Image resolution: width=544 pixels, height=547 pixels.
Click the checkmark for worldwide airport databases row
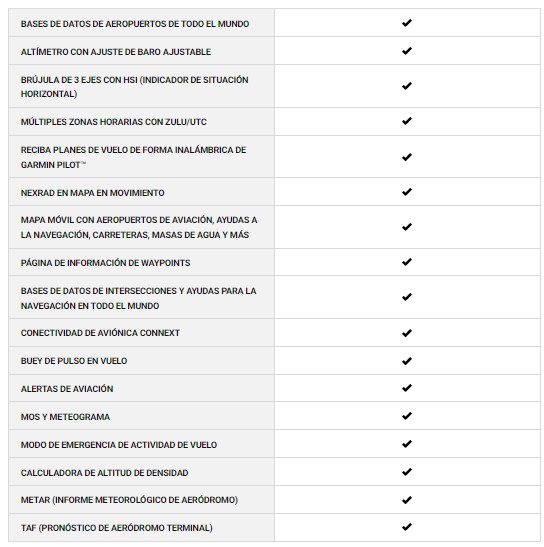point(407,23)
